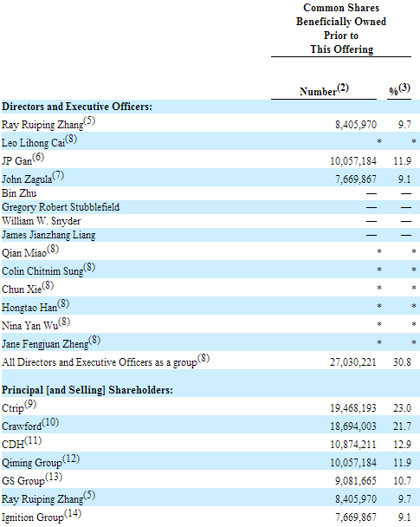Select GS Group's percentage 10.7
The height and width of the screenshot is (527, 420).
point(402,480)
